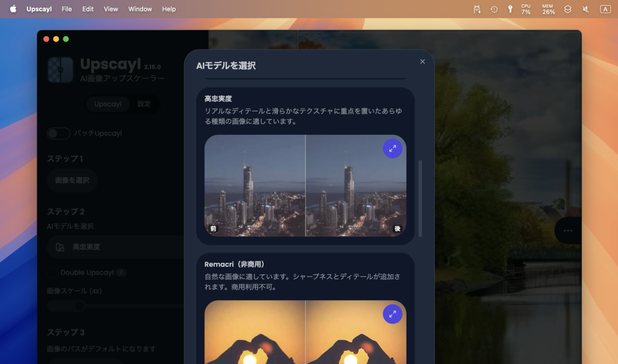
Task: Select the 高忠実度 city skyline comparison thumbnail
Action: click(306, 185)
